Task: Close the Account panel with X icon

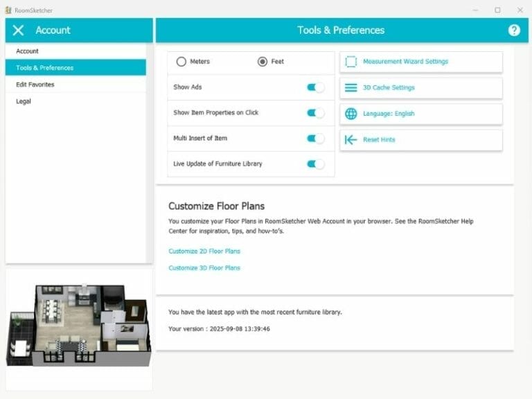Action: [x=18, y=30]
